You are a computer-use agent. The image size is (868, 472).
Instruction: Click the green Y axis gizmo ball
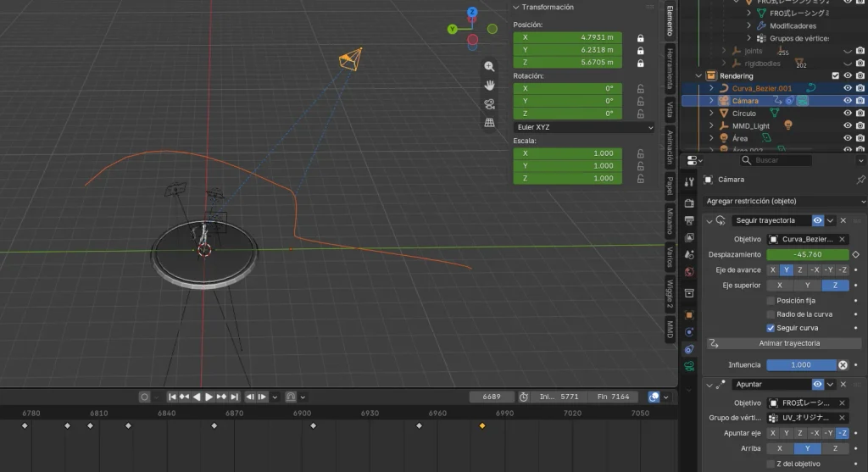tap(453, 29)
